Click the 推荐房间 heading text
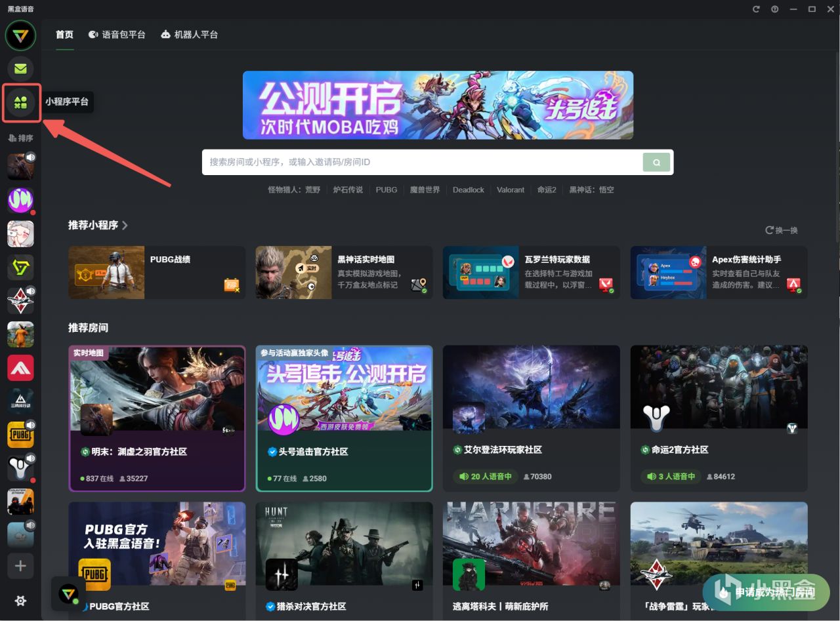 tap(88, 327)
